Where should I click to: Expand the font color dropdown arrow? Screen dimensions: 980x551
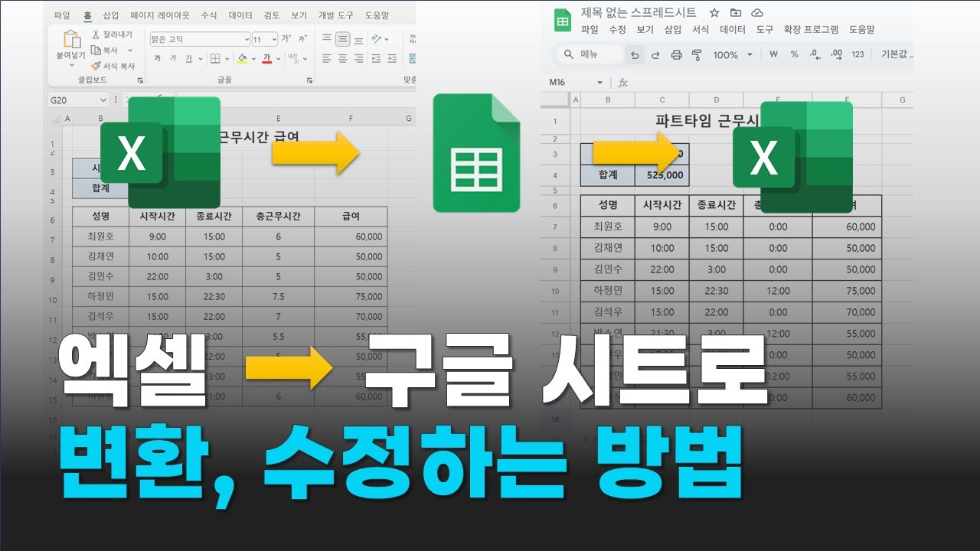coord(279,59)
